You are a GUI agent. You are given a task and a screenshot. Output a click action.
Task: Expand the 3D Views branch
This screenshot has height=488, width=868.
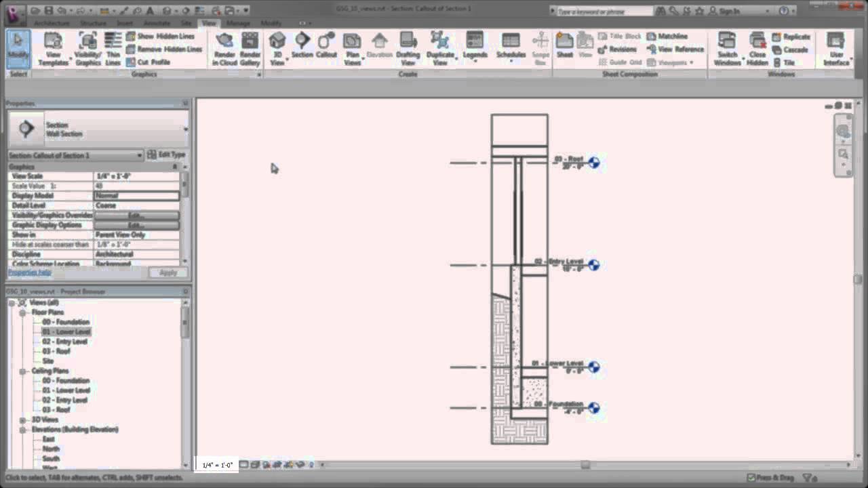[x=22, y=420]
